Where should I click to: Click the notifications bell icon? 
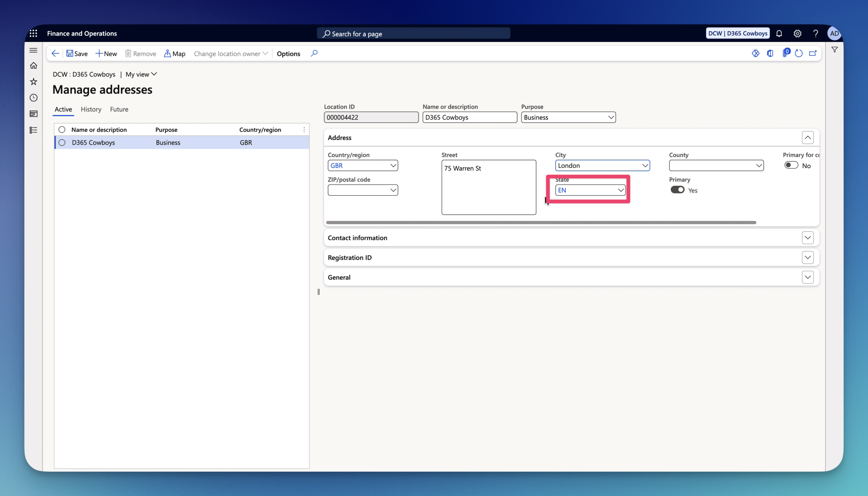pos(779,34)
